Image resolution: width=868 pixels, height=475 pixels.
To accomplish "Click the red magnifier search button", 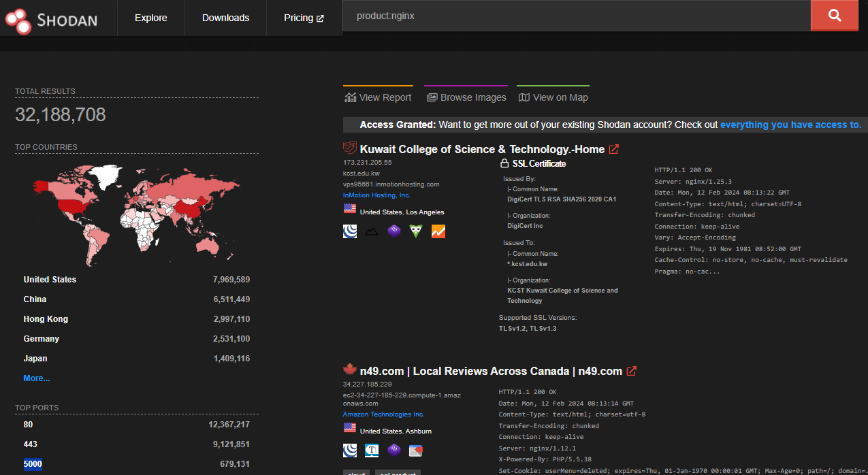I will tap(834, 16).
